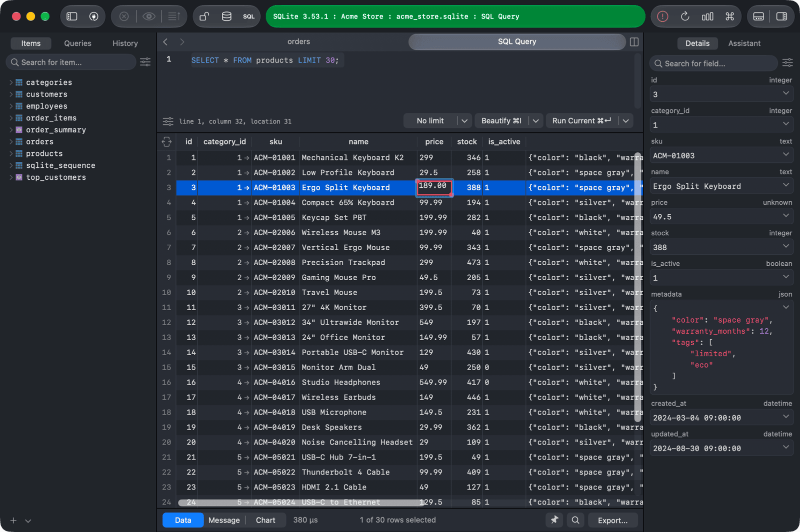Viewport: 800px width, 532px height.
Task: Toggle the eye preview icon in toolbar
Action: click(x=148, y=16)
